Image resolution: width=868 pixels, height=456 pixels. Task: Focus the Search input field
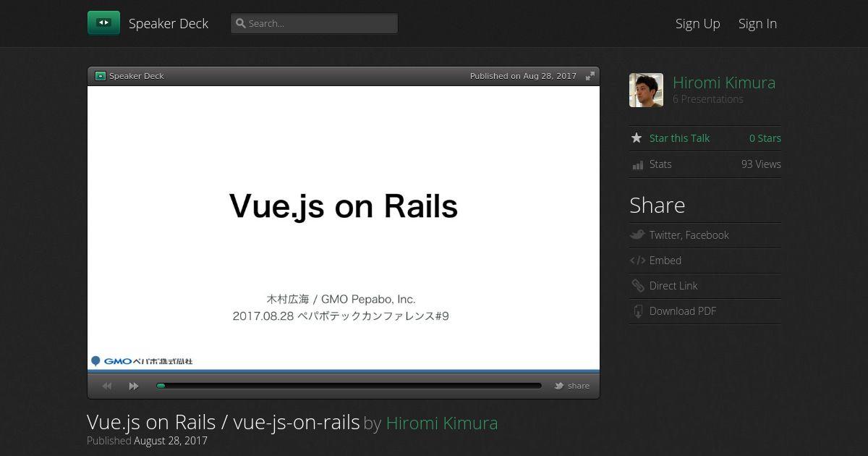tap(314, 23)
